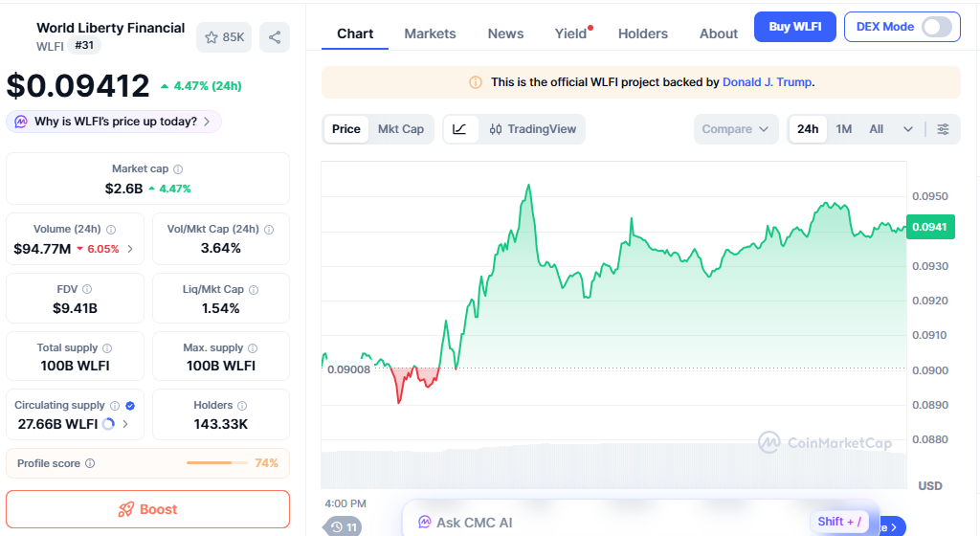Click the 4:00 PM time axis label
Viewport: 980px width, 536px height.
(x=345, y=503)
